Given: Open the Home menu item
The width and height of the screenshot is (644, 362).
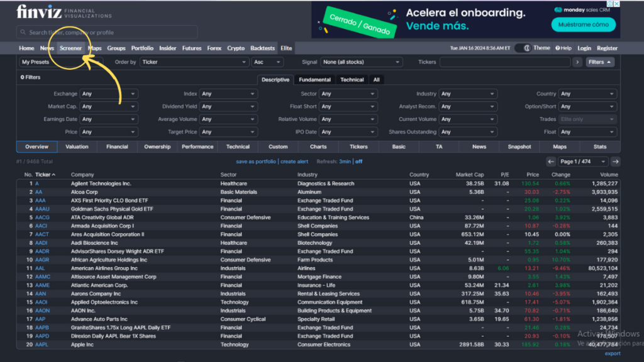Looking at the screenshot, I should coord(26,48).
